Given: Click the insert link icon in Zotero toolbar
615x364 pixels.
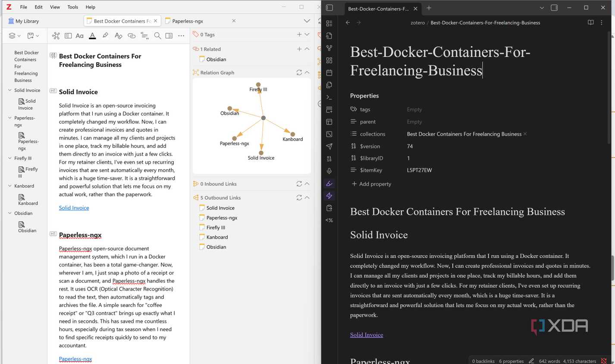Looking at the screenshot, I should pyautogui.click(x=132, y=36).
